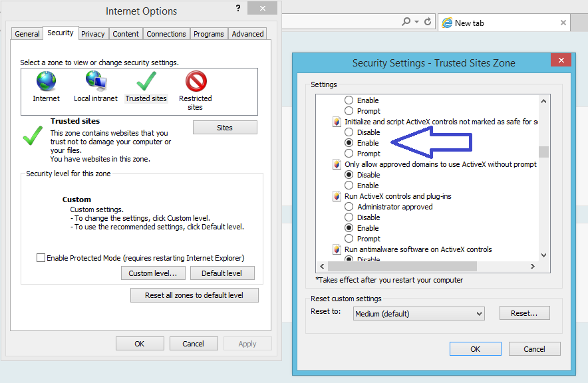Select Enable under Run ActiveX controls and plug-ins
588x383 pixels.
(x=349, y=228)
